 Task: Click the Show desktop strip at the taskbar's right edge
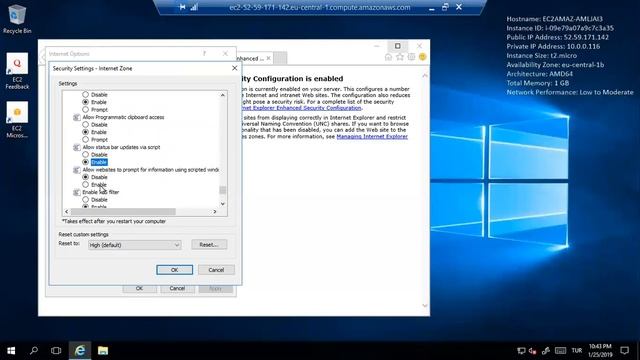tap(638, 351)
